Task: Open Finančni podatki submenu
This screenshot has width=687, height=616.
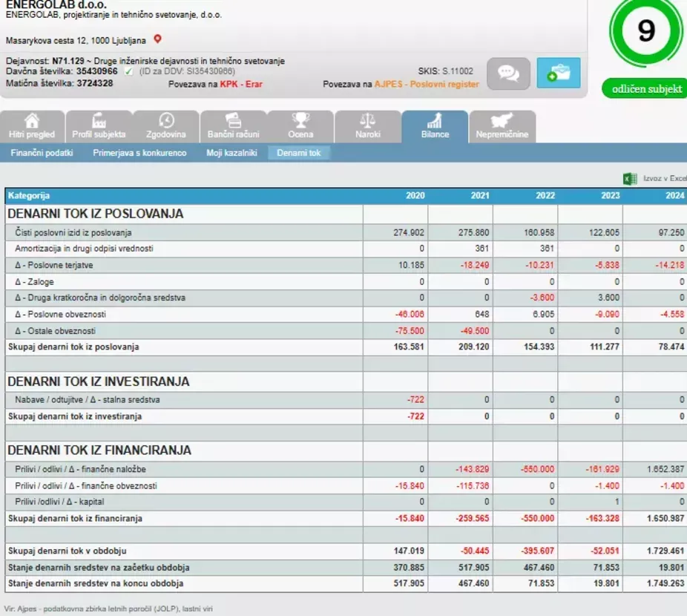Action: pos(42,153)
